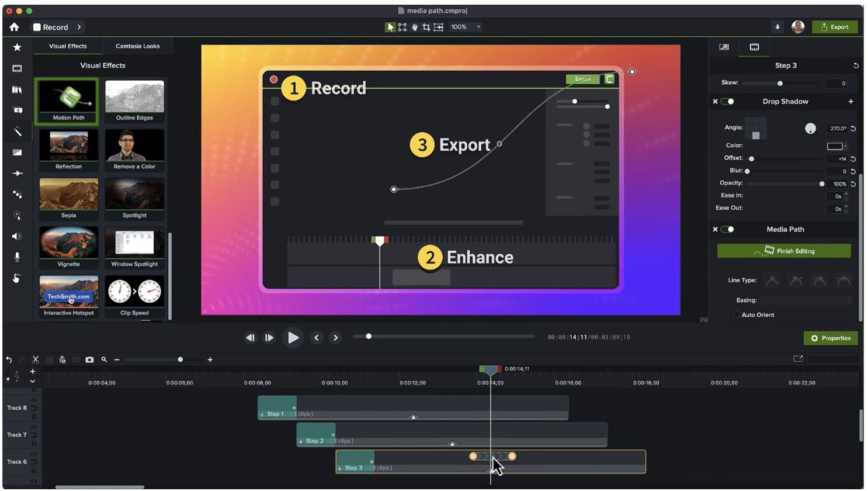Click Finish Editing in Media Path

[x=784, y=251]
